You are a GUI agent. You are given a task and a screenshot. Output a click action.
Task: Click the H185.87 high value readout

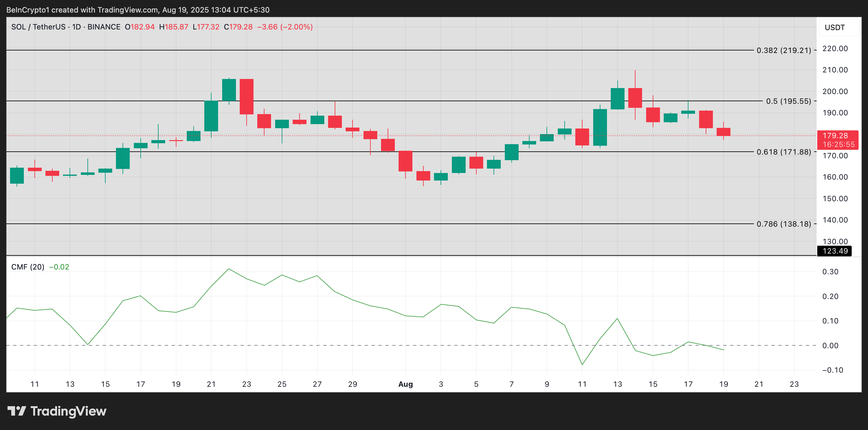click(174, 27)
